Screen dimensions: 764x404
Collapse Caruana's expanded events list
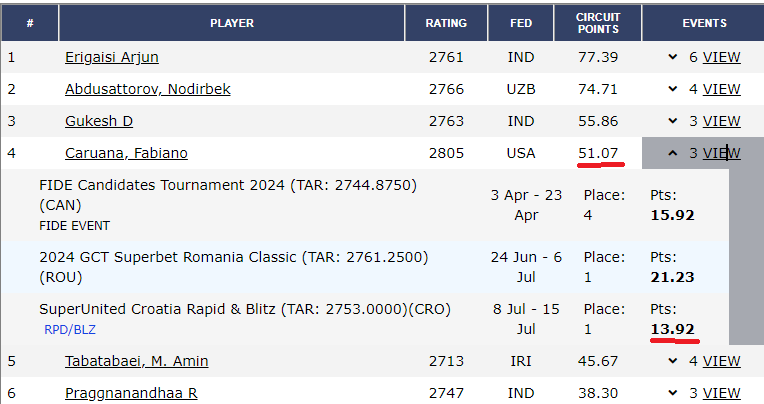point(673,153)
